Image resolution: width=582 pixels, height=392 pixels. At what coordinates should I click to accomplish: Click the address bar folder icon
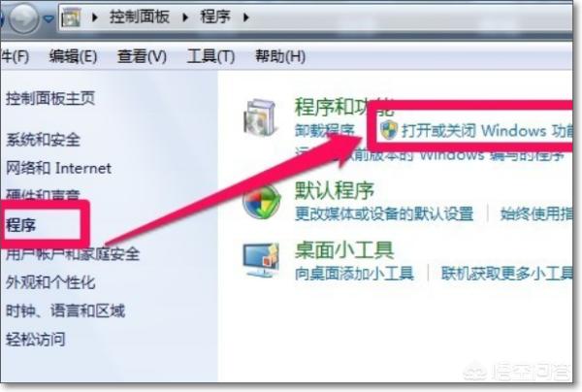(71, 17)
